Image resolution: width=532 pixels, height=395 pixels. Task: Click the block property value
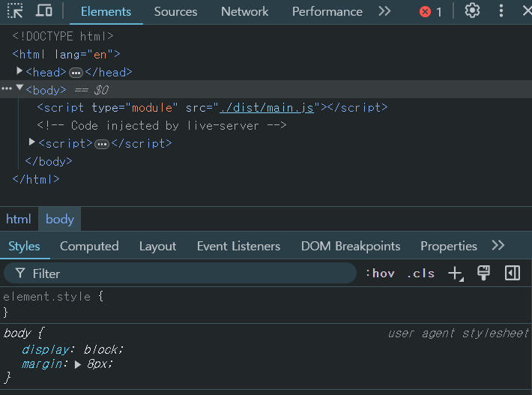coord(101,349)
